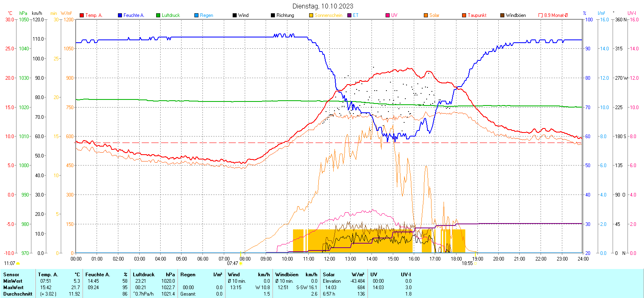The width and height of the screenshot is (644, 298).
Task: Click the magenta UV legend square
Action: pyautogui.click(x=388, y=15)
